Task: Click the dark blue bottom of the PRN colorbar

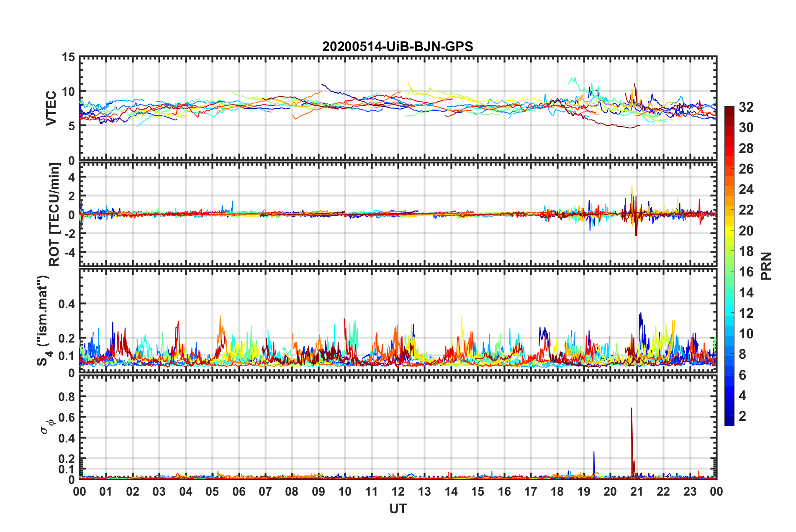Action: coord(729,421)
